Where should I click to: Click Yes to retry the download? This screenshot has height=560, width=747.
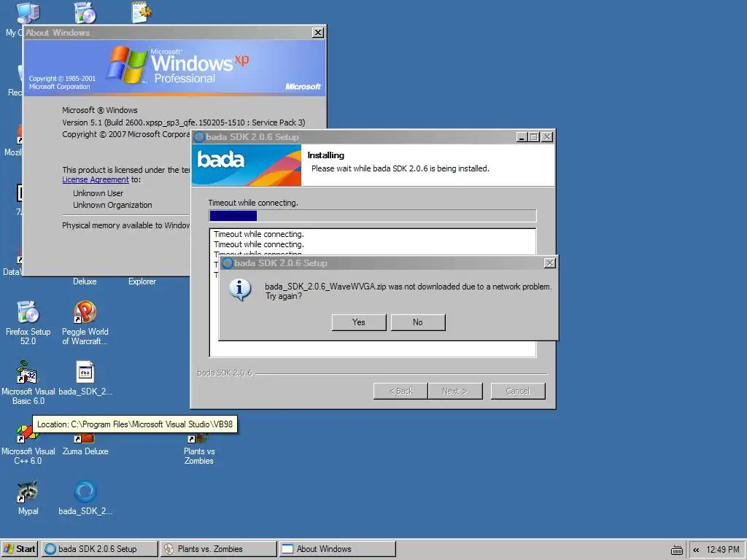tap(359, 322)
